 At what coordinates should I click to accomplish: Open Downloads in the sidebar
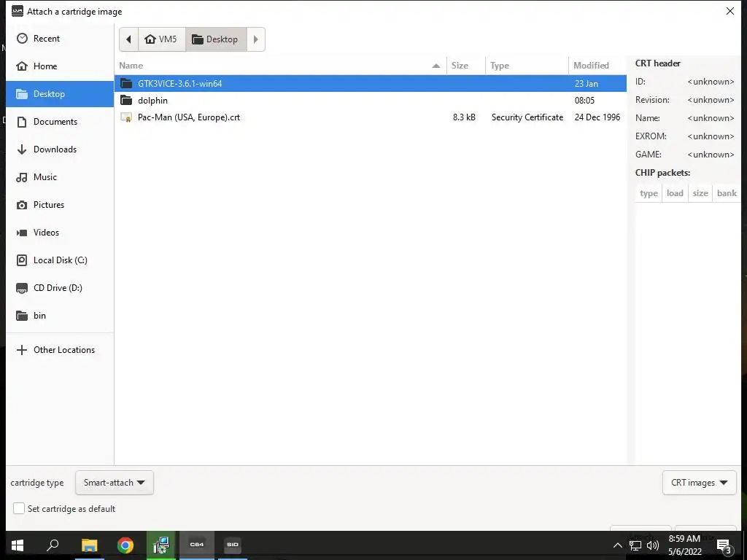tap(60, 149)
